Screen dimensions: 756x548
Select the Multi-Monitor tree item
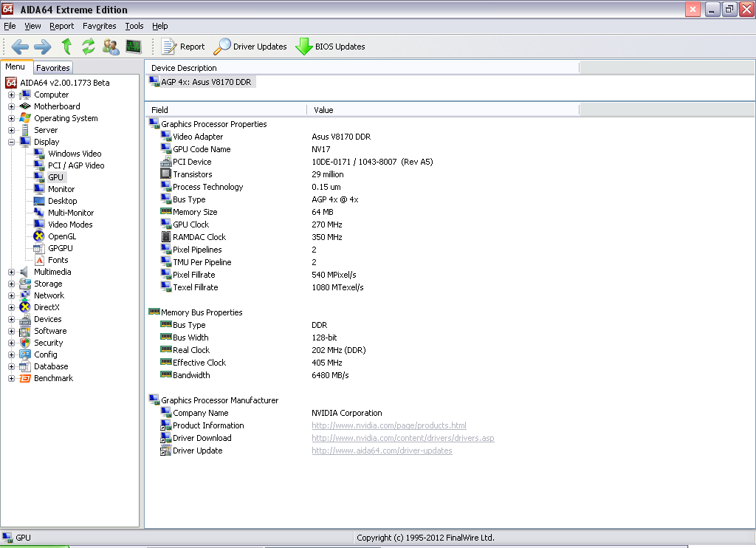coord(70,213)
